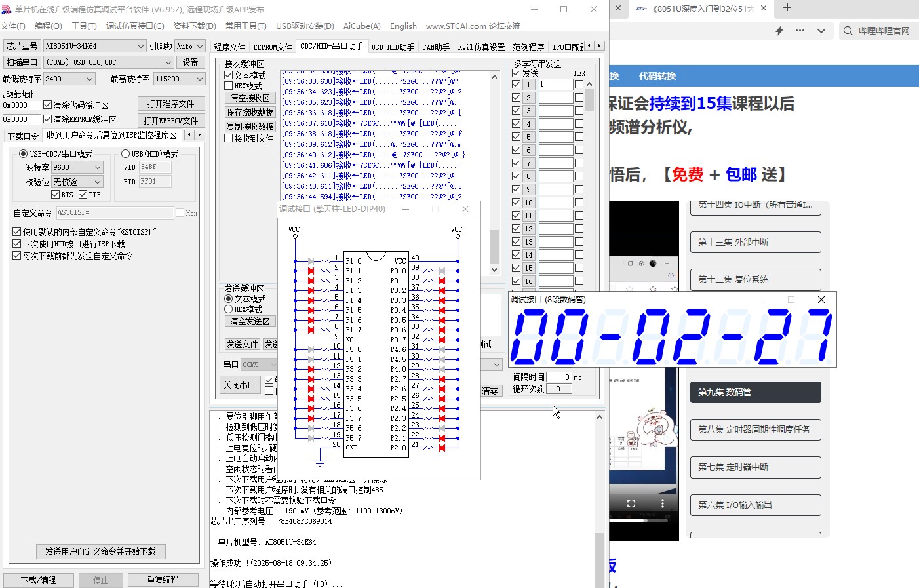Click the 下载/编程 button
The image size is (919, 588).
38,580
